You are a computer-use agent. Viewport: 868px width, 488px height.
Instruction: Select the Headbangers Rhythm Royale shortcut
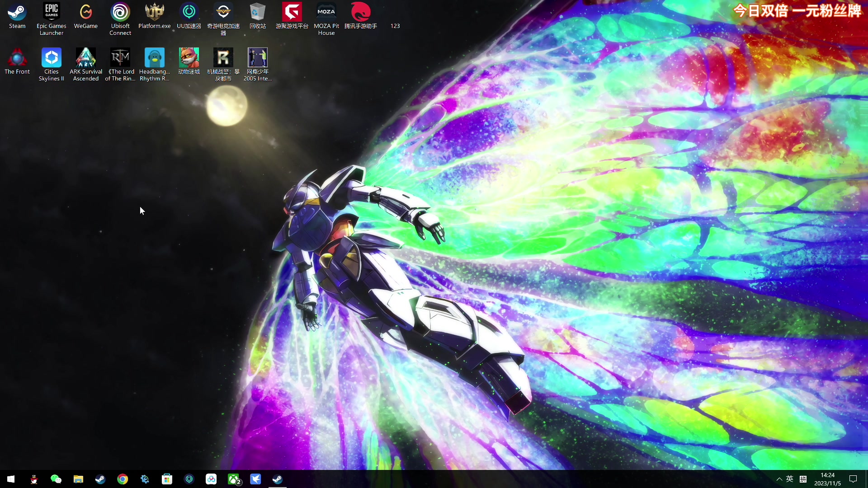tap(155, 65)
